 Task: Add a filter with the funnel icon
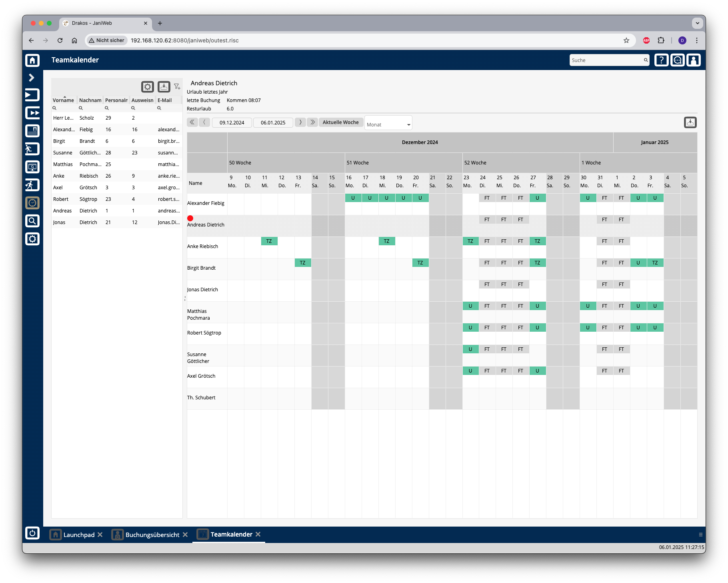[x=177, y=86]
